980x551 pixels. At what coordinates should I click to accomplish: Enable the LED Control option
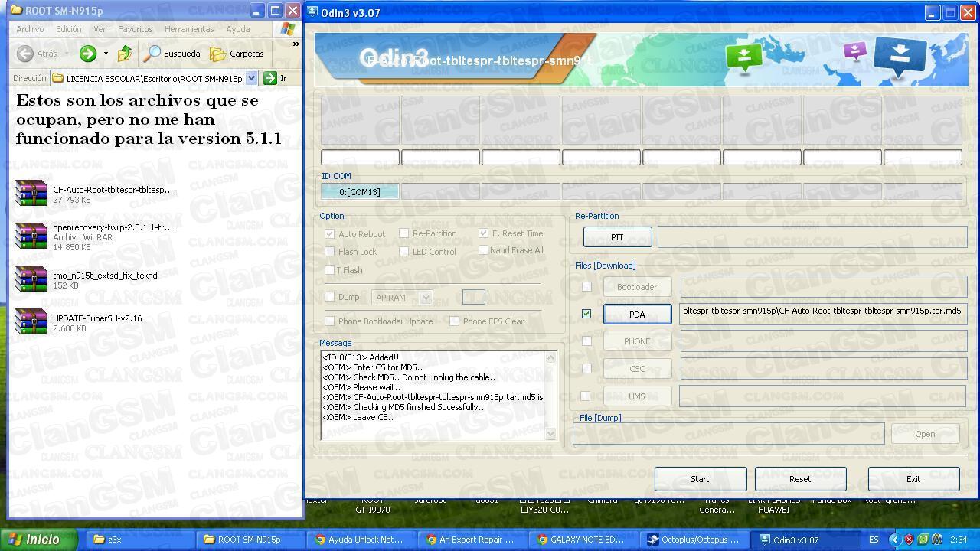403,251
